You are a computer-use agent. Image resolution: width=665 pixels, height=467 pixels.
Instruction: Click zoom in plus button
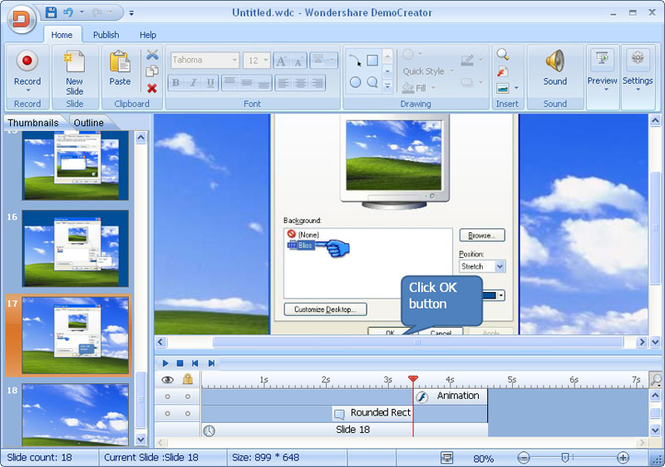coord(623,458)
